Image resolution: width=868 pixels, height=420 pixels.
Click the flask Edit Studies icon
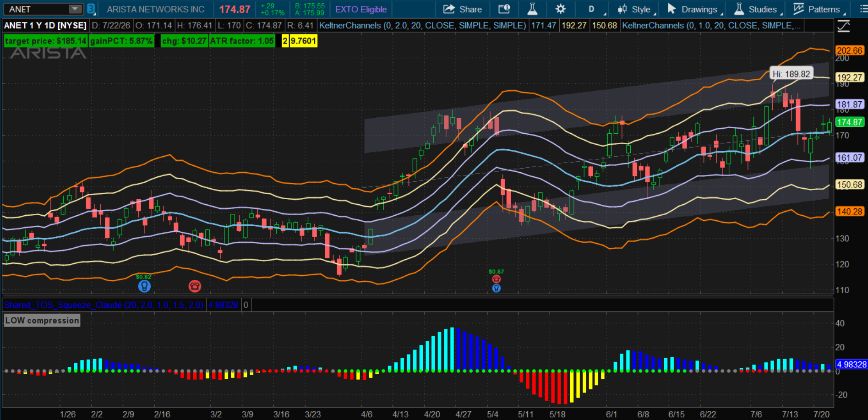[532, 9]
